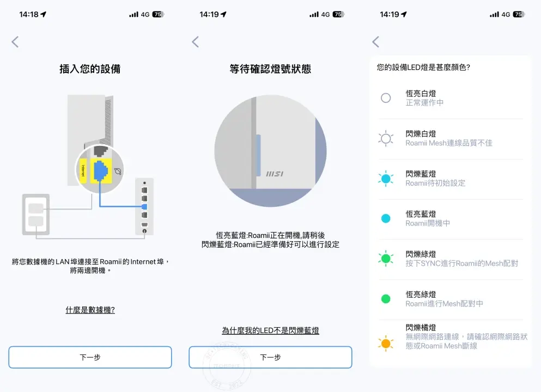The image size is (541, 392).
Task: Choose 按下SYNC進行Roamii的Mesh配對 option text
Action: pyautogui.click(x=461, y=264)
